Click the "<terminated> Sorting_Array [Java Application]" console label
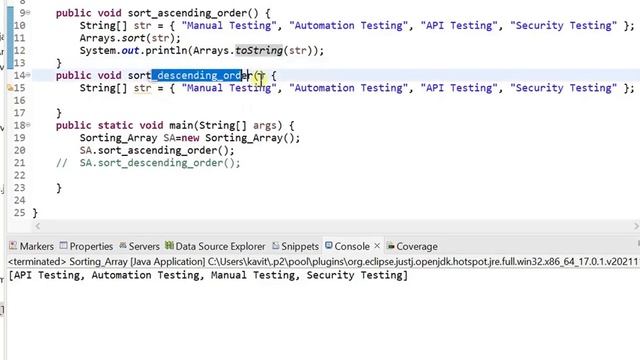The image size is (640, 360). (107, 262)
